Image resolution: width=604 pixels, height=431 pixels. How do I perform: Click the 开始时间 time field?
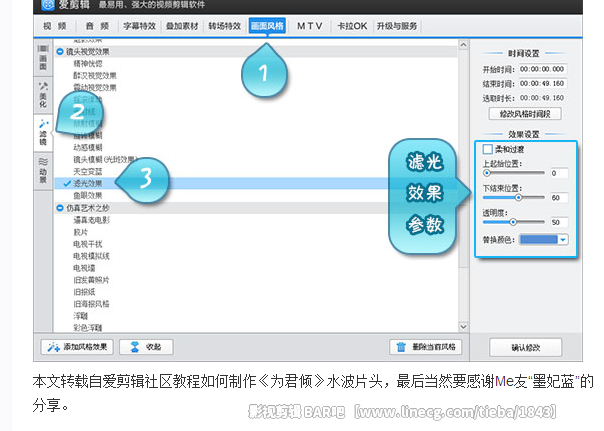[542, 69]
